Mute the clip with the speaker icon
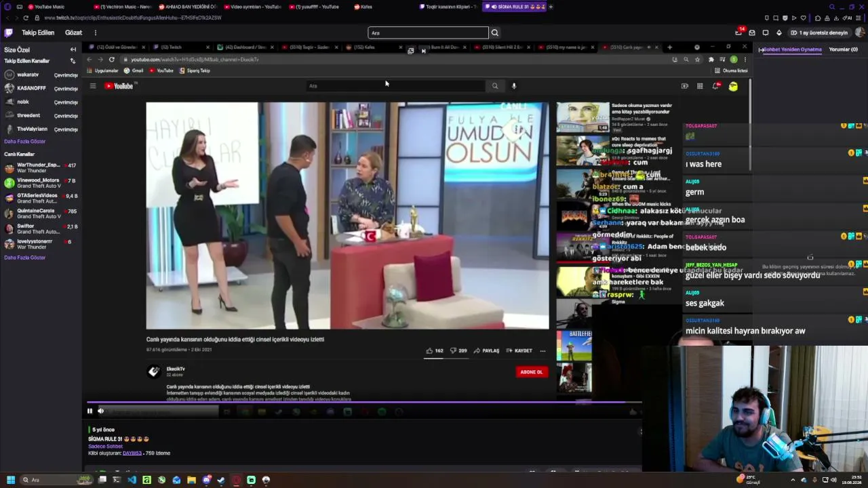The image size is (868, 488). pos(101,411)
